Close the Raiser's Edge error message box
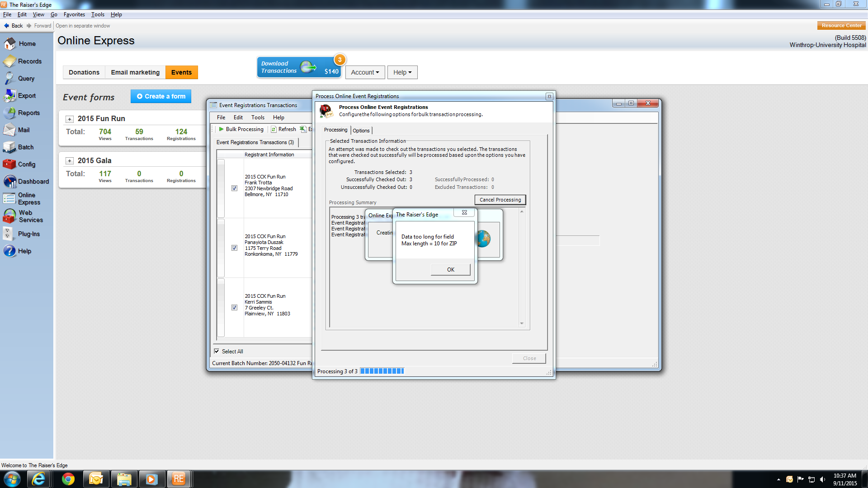Image resolution: width=868 pixels, height=488 pixels. (464, 212)
